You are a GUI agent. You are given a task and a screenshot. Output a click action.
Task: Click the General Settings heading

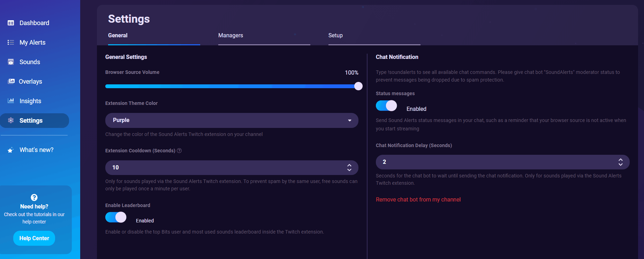point(126,57)
